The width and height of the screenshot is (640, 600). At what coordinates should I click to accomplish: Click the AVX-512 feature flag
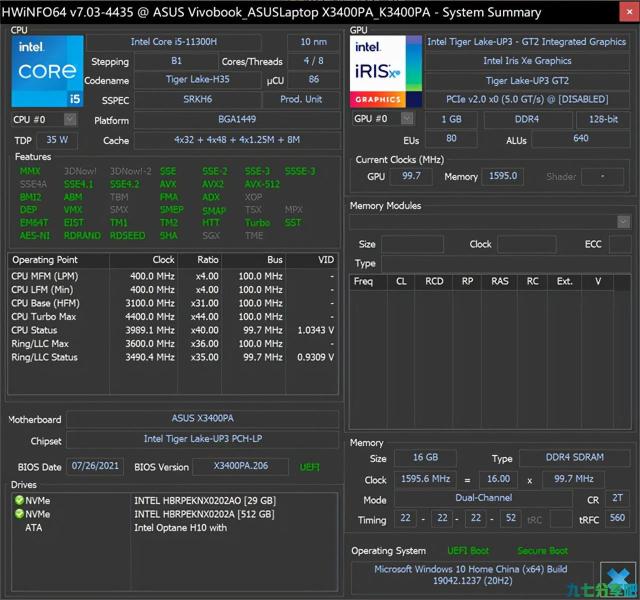tap(262, 184)
